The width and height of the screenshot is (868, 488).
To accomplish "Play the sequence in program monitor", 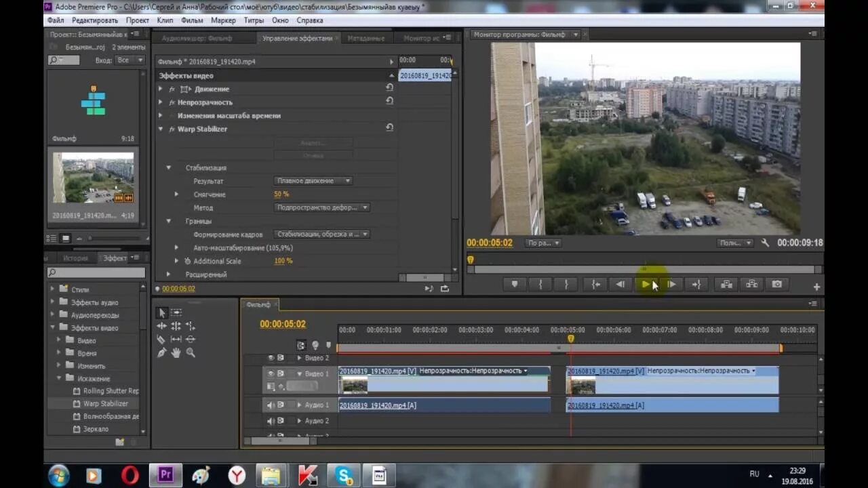I will point(646,285).
